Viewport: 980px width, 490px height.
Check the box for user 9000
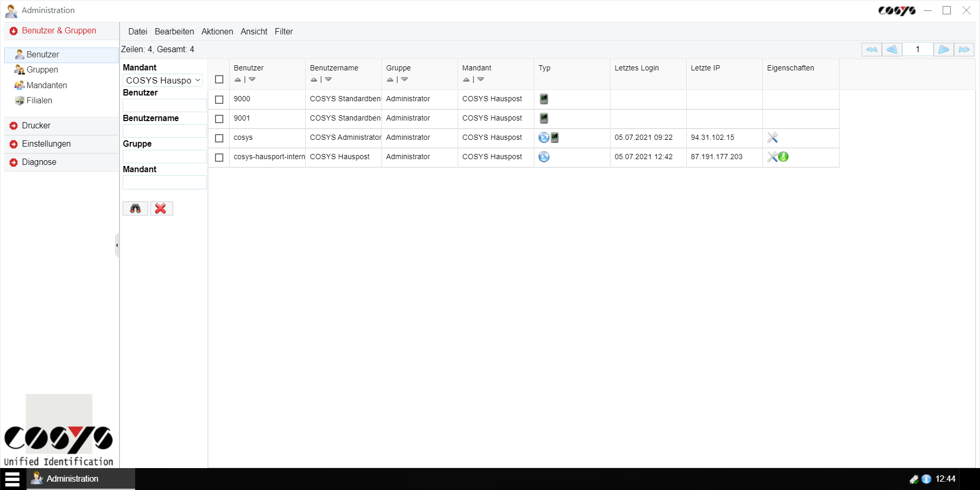(x=219, y=100)
